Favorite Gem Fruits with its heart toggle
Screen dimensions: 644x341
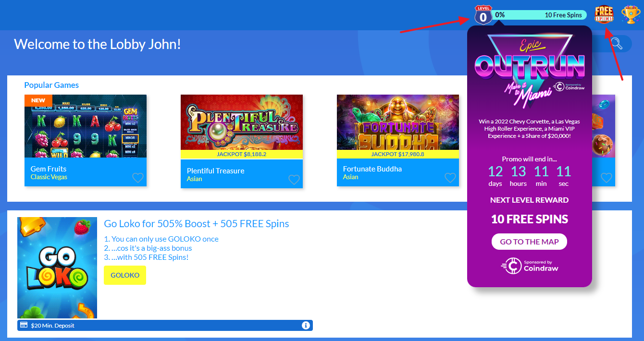coord(138,178)
